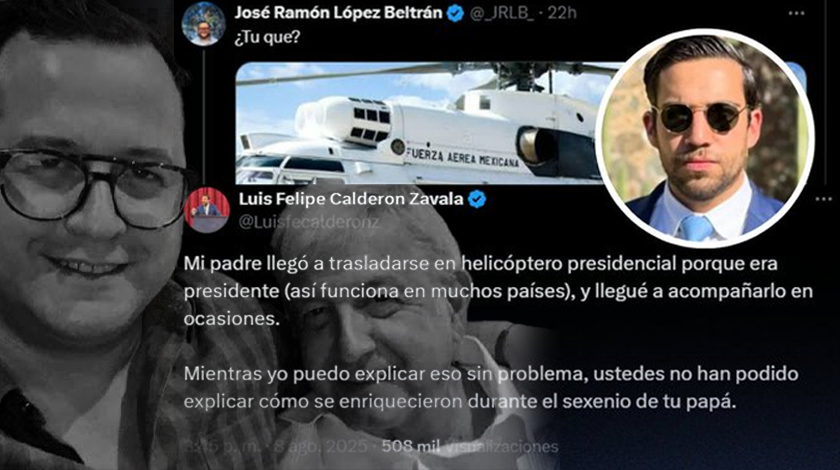The image size is (840, 470).
Task: Select the "¿Tu que?" tweet text
Action: coord(267,37)
